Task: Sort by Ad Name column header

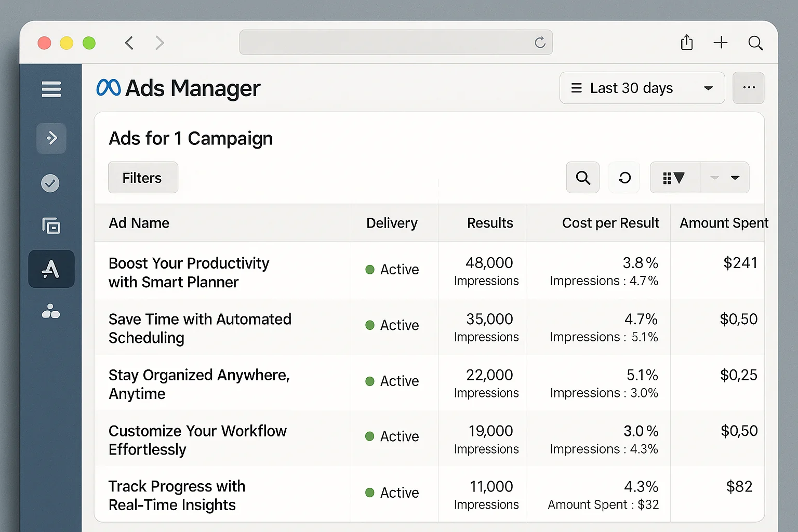Action: click(x=139, y=223)
